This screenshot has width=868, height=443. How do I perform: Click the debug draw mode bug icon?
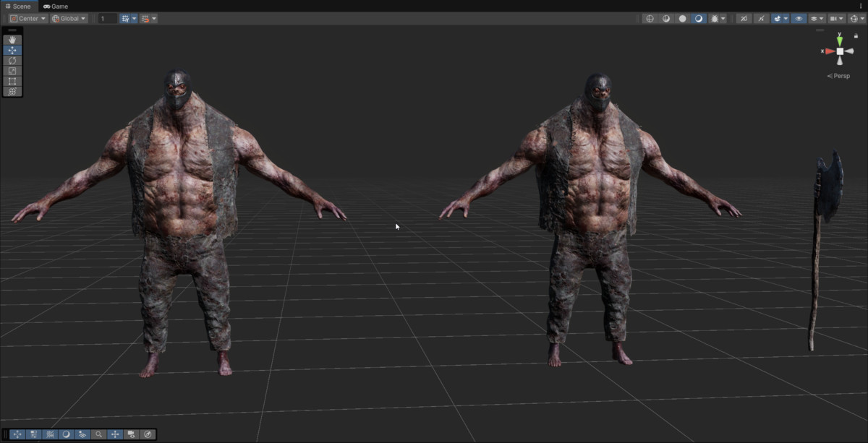point(715,18)
